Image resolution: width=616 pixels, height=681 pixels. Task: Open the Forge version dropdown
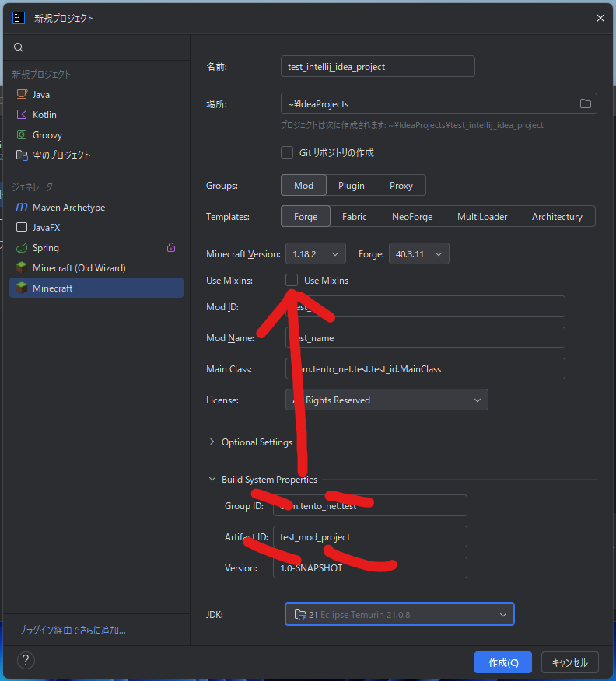(x=418, y=253)
